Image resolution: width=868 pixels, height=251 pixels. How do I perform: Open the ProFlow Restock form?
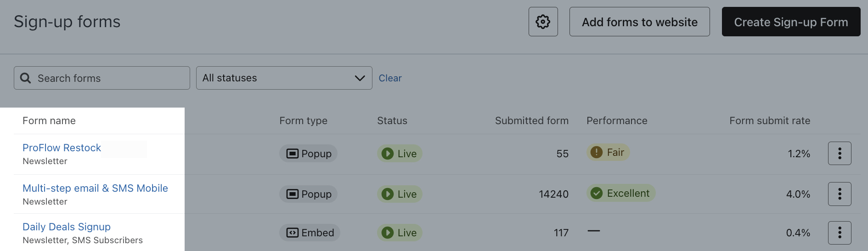tap(62, 148)
